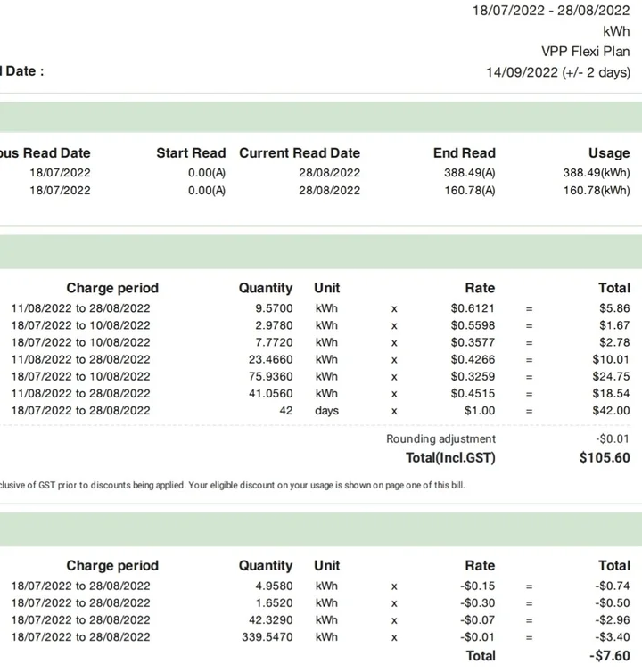Select the $0.6121 rate value
Screen dimensions: 642x672
473,308
